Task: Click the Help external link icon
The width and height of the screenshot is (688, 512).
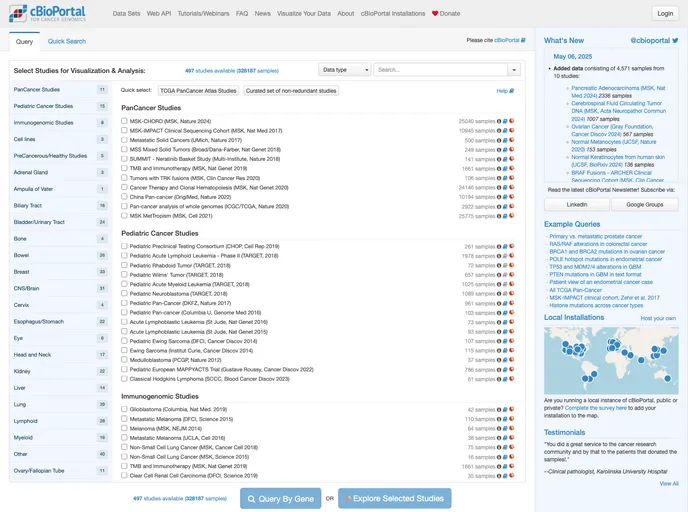Action: [x=512, y=91]
